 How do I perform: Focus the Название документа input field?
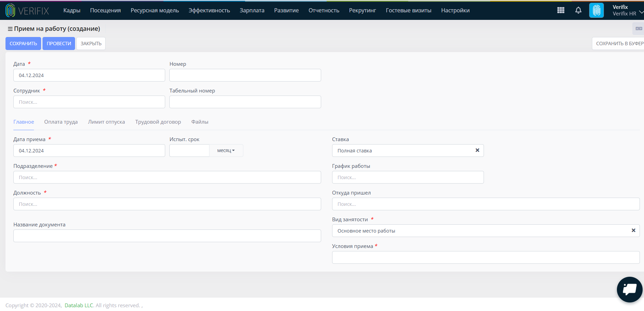click(167, 236)
